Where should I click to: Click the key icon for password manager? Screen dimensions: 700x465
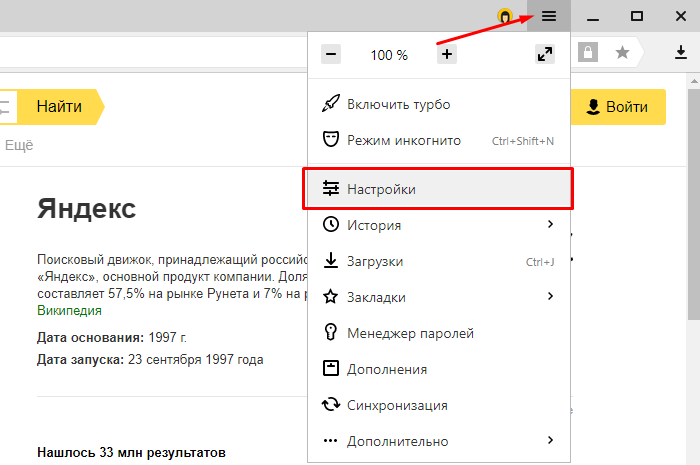pyautogui.click(x=331, y=332)
